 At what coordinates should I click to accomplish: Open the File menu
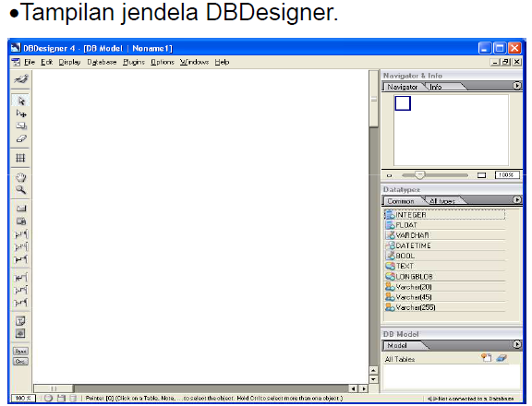point(30,62)
